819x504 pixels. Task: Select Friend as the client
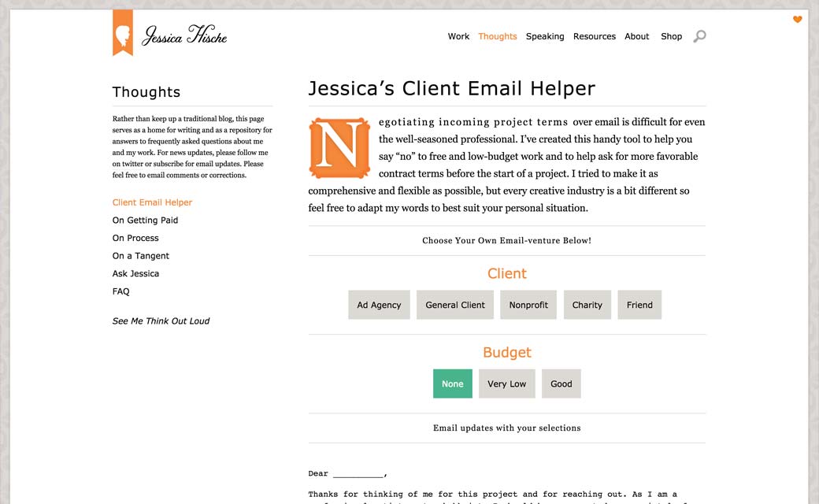[639, 305]
